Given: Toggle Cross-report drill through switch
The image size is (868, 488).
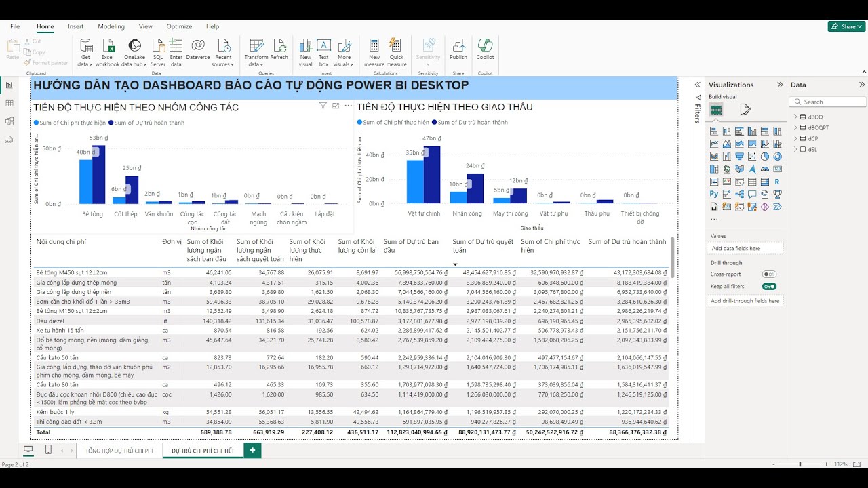Looking at the screenshot, I should [769, 274].
